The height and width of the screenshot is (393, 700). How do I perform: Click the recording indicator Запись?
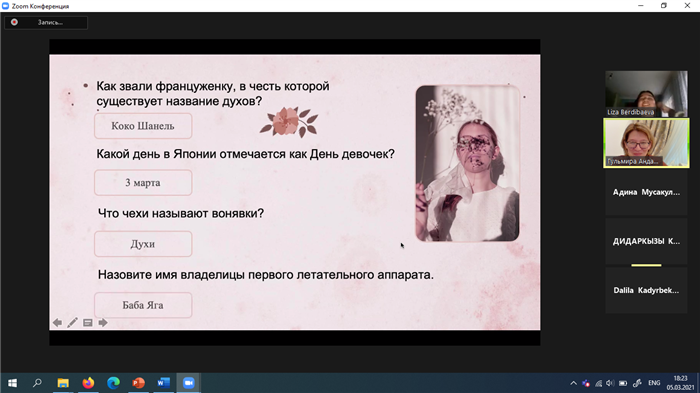pyautogui.click(x=46, y=22)
